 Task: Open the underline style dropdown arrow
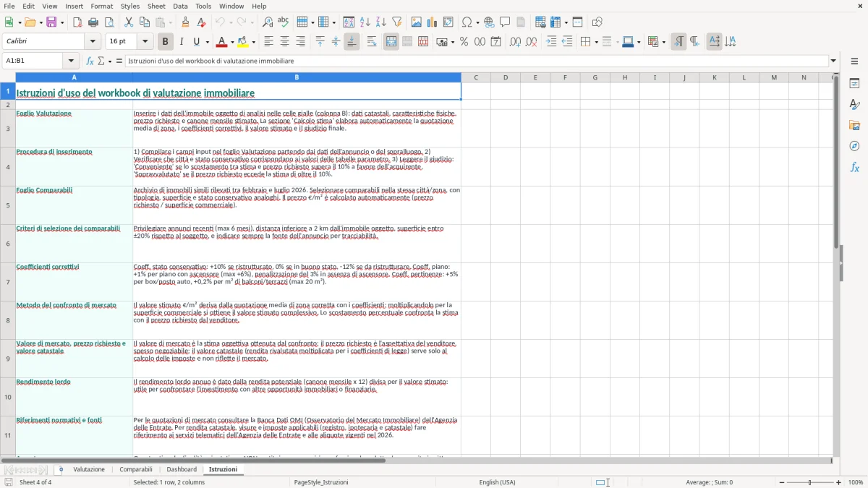point(207,42)
